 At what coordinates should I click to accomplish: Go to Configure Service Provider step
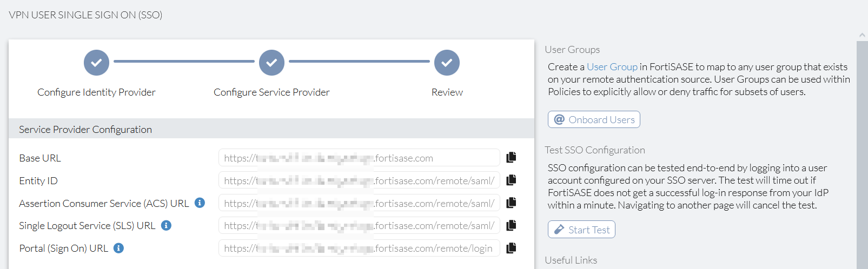271,63
